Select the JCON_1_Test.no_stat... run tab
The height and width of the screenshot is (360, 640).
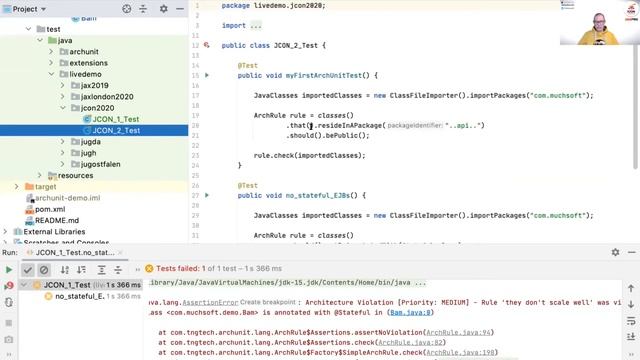(x=75, y=253)
